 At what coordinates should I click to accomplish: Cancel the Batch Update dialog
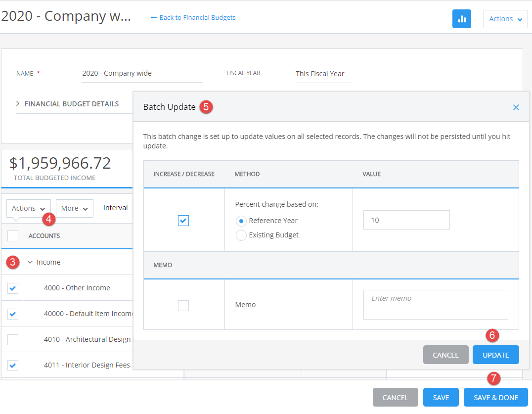click(x=445, y=355)
